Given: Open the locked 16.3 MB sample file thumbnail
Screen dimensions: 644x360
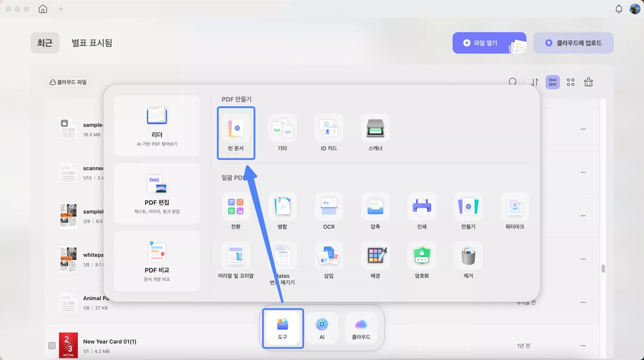Looking at the screenshot, I should coord(68,129).
